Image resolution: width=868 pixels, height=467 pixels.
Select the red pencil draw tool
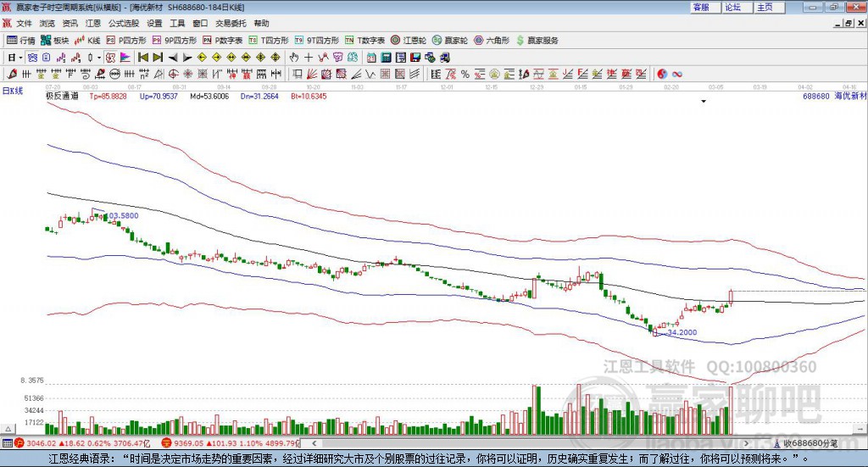[12, 74]
